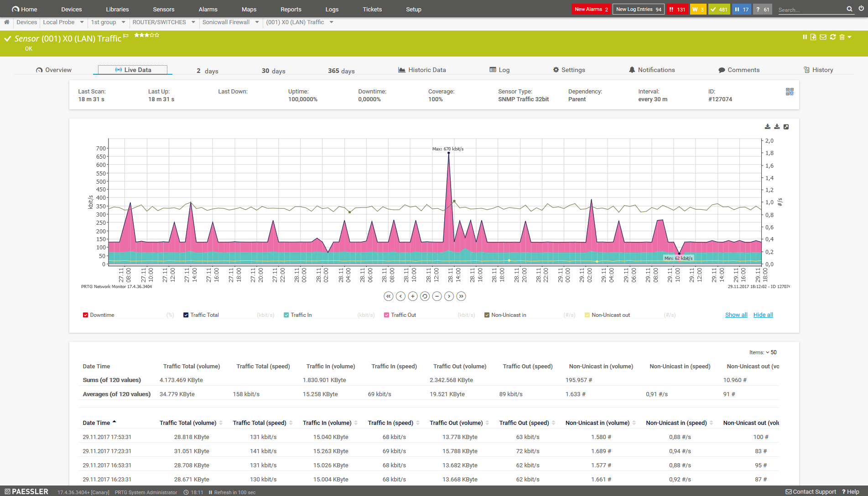This screenshot has height=496, width=868.
Task: Zoom into the graph with the plus control
Action: (x=413, y=296)
